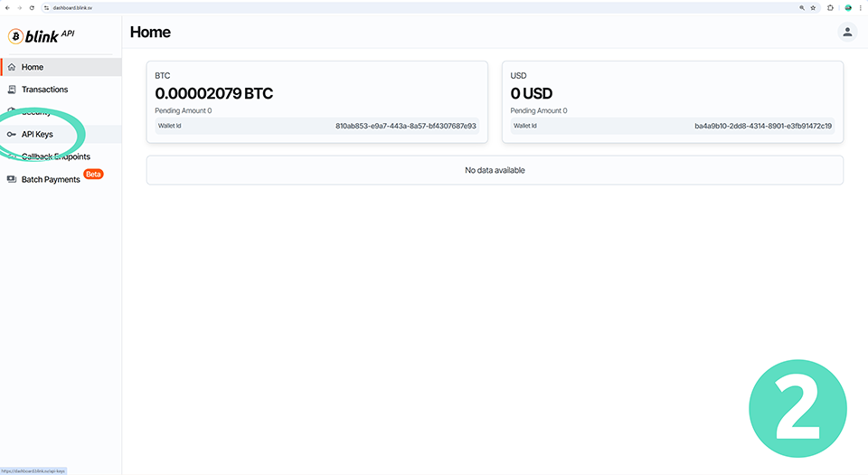Go to Callback Endpoints page
Screen dimensions: 868x475
(x=56, y=157)
